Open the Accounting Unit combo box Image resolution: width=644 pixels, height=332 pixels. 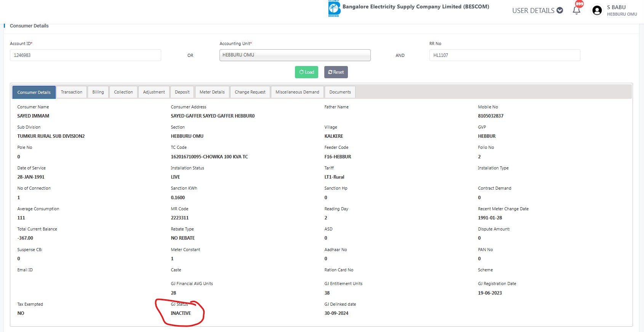pos(295,55)
